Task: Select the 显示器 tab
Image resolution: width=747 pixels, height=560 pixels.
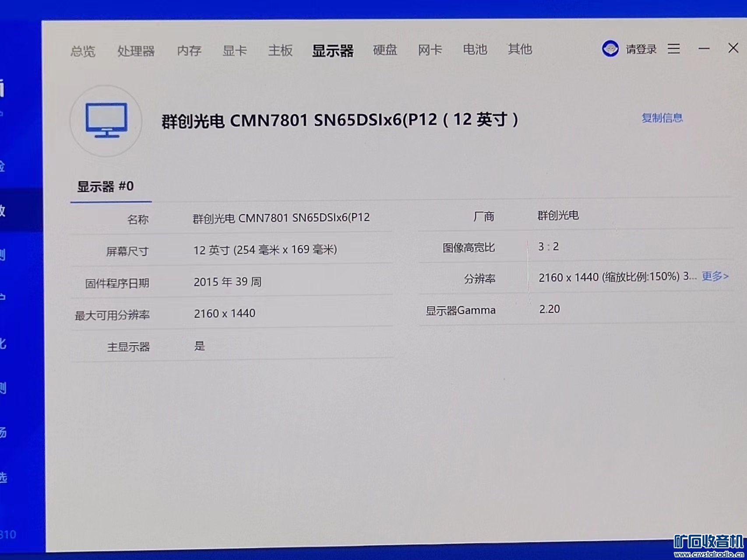Action: pyautogui.click(x=333, y=51)
